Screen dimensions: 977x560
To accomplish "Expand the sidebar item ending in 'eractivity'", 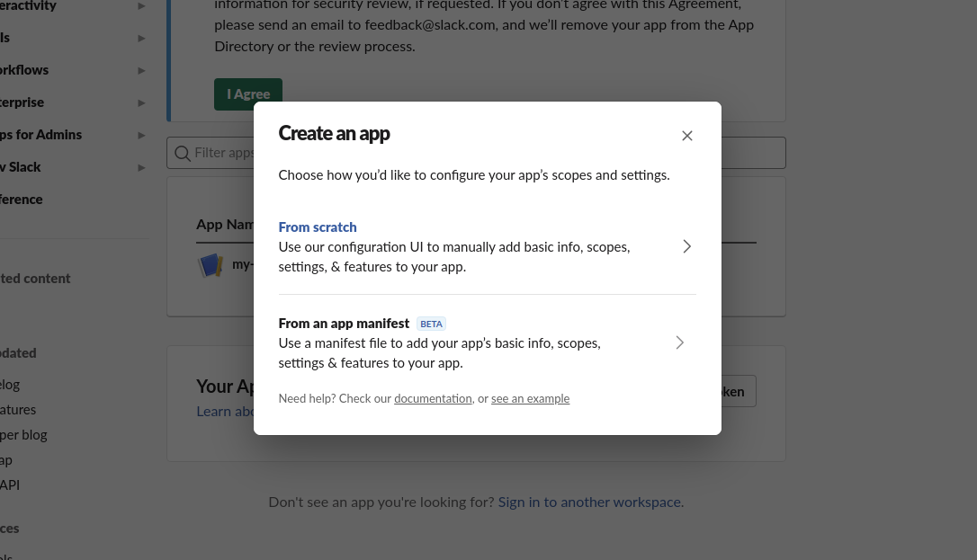I will click(x=141, y=5).
